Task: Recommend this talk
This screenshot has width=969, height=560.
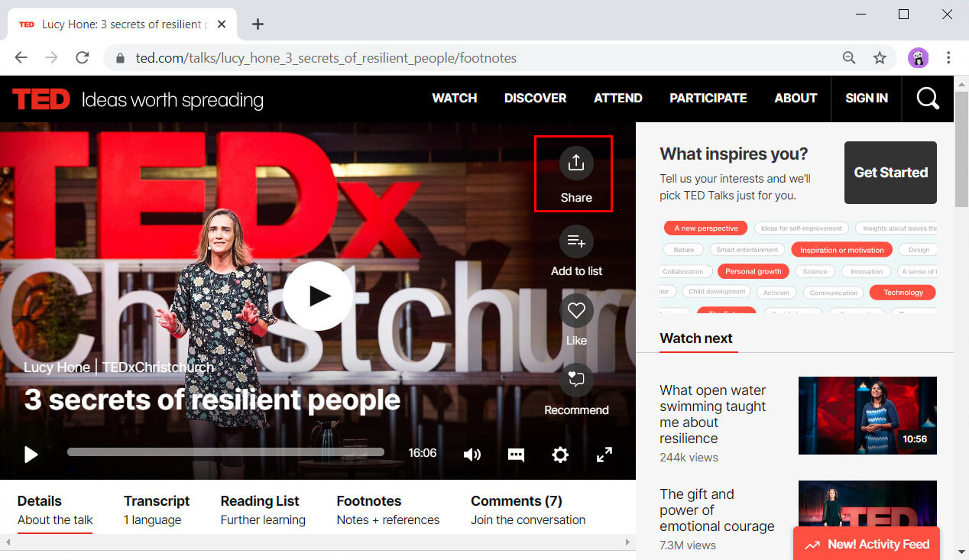Action: 576,379
